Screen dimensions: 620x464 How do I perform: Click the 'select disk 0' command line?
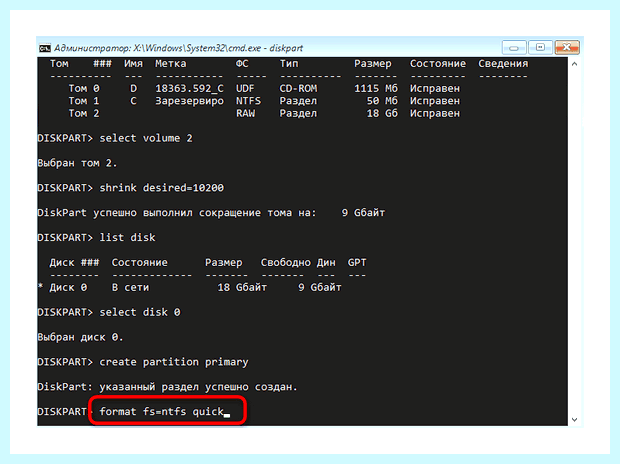pyautogui.click(x=109, y=312)
